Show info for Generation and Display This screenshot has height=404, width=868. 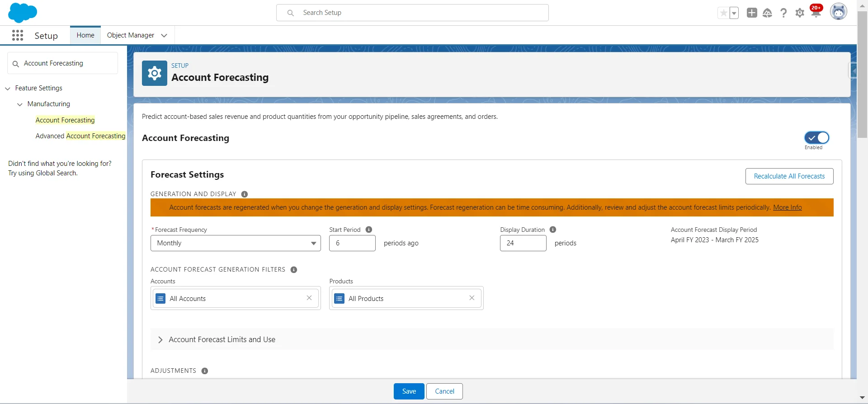tap(245, 194)
